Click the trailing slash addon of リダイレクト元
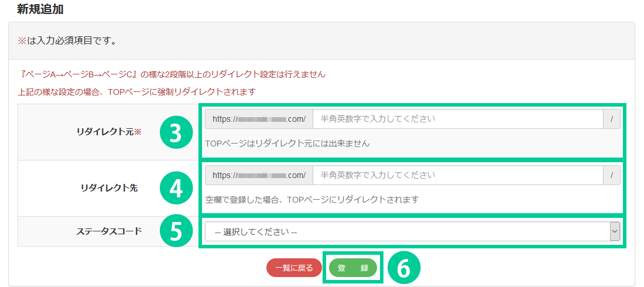 click(611, 119)
